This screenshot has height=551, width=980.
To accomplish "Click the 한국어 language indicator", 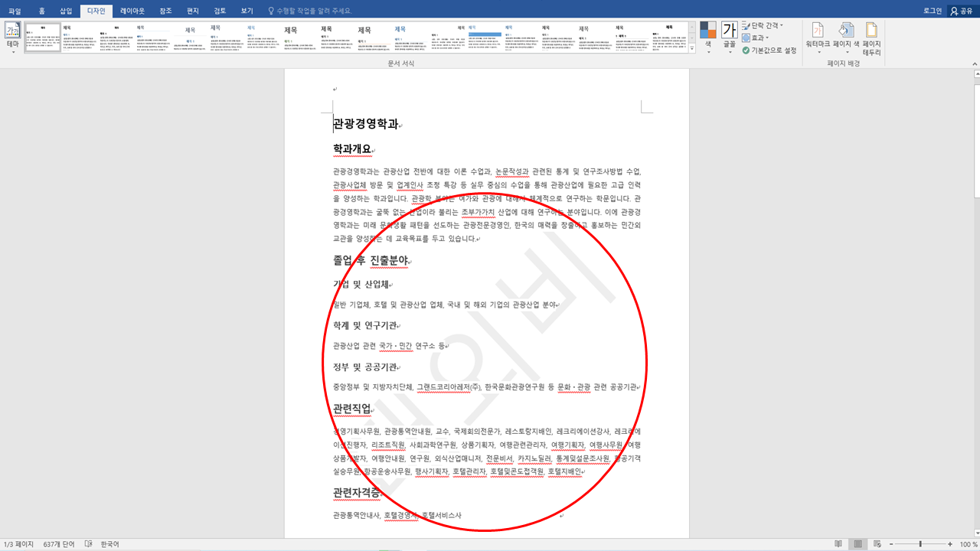I will 109,544.
